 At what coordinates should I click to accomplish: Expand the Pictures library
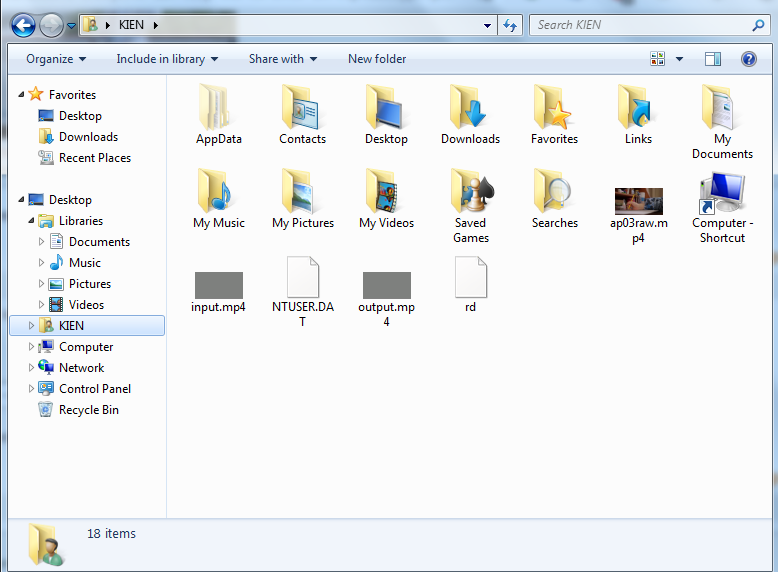click(41, 283)
